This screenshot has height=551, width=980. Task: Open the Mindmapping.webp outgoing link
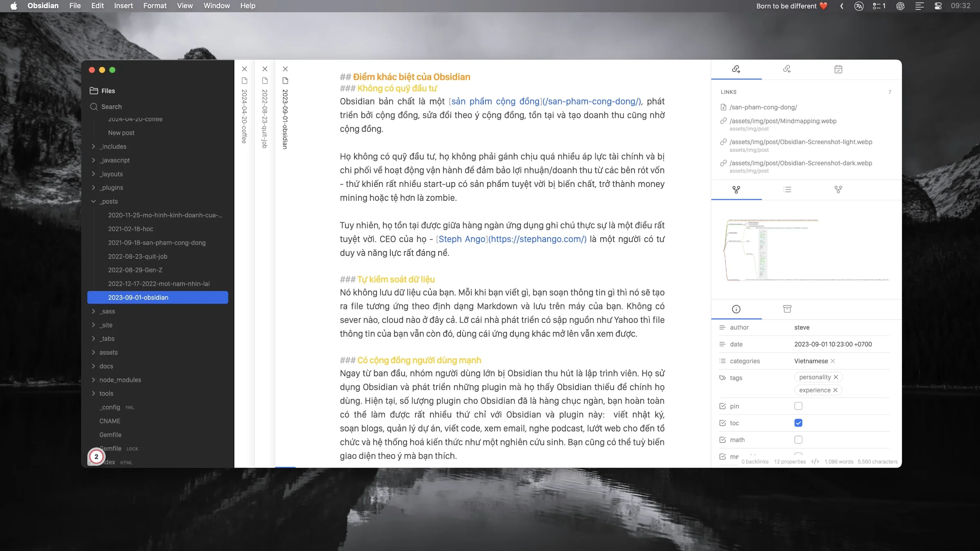[783, 121]
